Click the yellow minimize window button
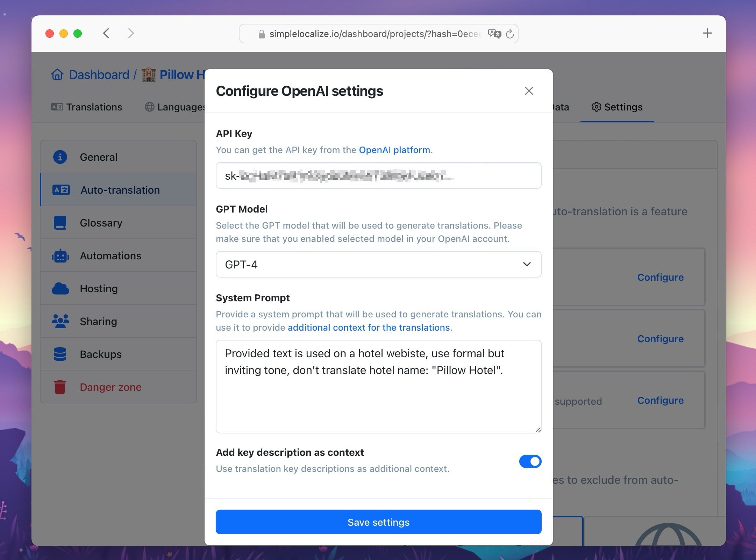The height and width of the screenshot is (560, 756). [64, 34]
